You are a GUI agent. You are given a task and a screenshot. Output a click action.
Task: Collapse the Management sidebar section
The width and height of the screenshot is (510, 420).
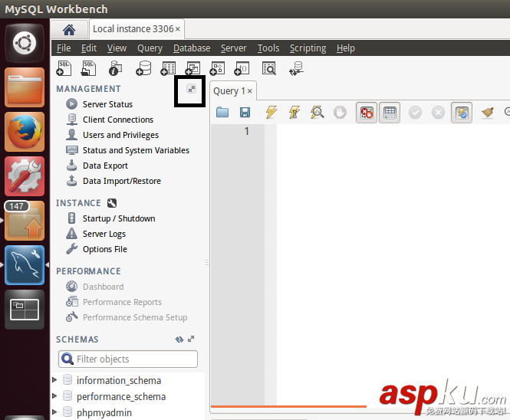(192, 88)
